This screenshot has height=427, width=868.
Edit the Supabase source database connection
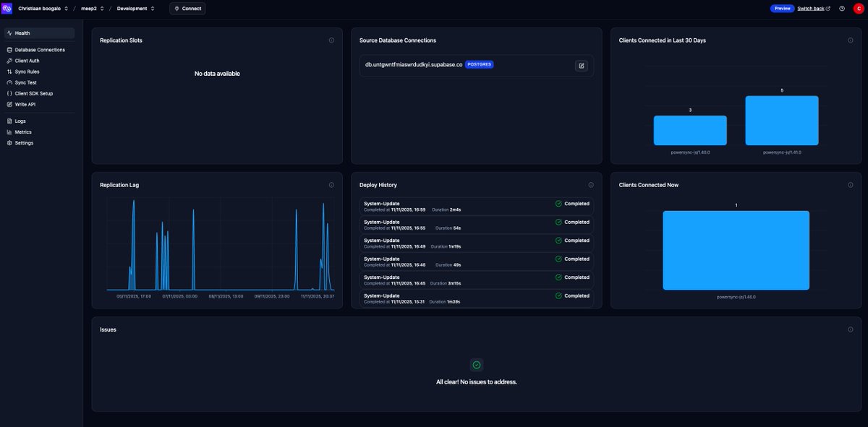pos(581,65)
